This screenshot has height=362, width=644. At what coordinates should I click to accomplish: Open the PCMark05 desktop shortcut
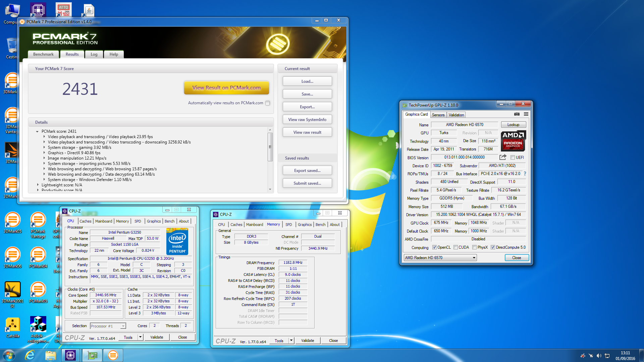38,292
